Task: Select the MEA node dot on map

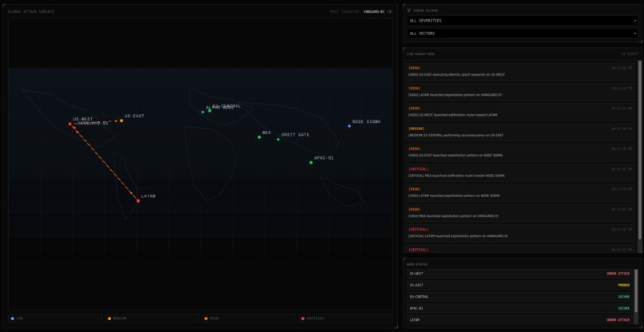Action: click(x=259, y=137)
